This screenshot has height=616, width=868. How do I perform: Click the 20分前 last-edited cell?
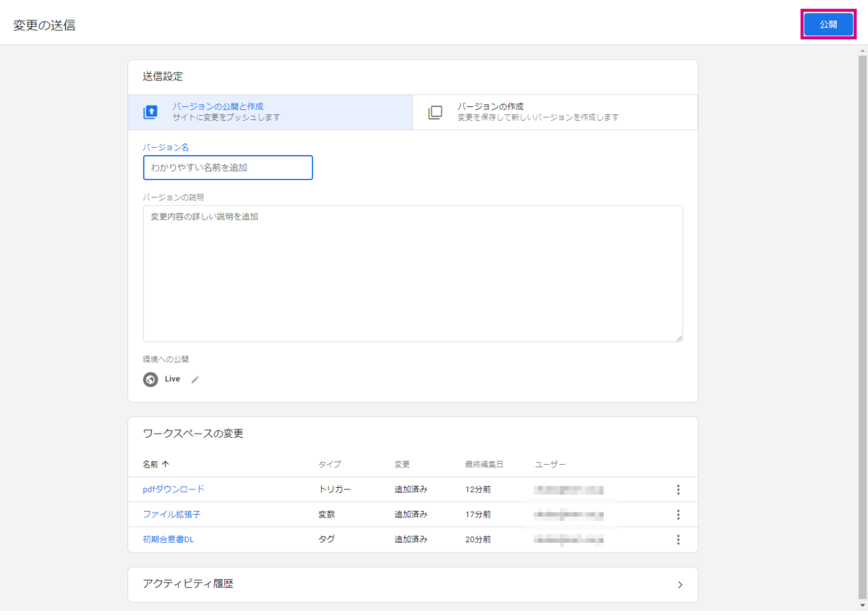click(478, 539)
